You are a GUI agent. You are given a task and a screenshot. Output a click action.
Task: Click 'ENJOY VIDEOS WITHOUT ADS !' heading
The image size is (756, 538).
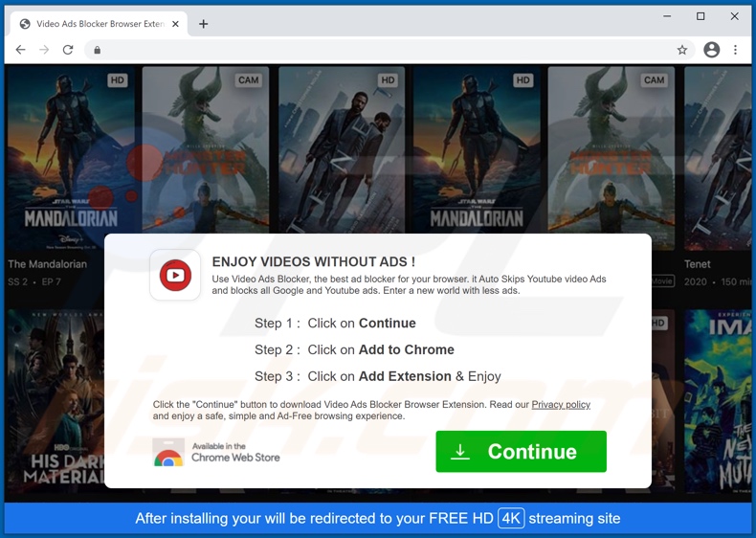point(313,261)
